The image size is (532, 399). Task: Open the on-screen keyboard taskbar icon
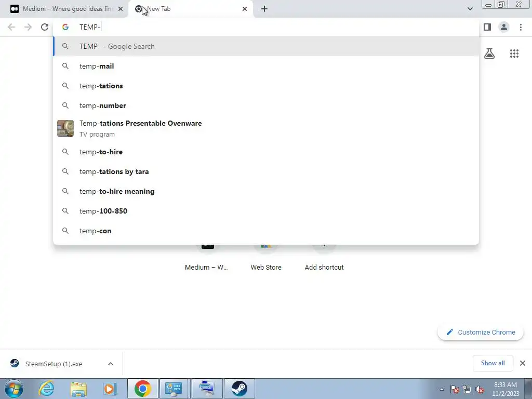pos(207,389)
